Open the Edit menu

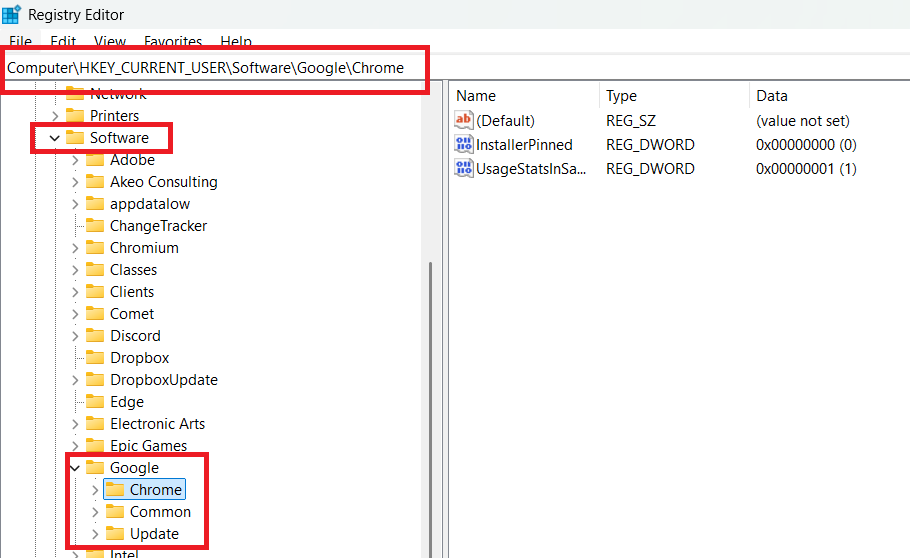(x=63, y=41)
